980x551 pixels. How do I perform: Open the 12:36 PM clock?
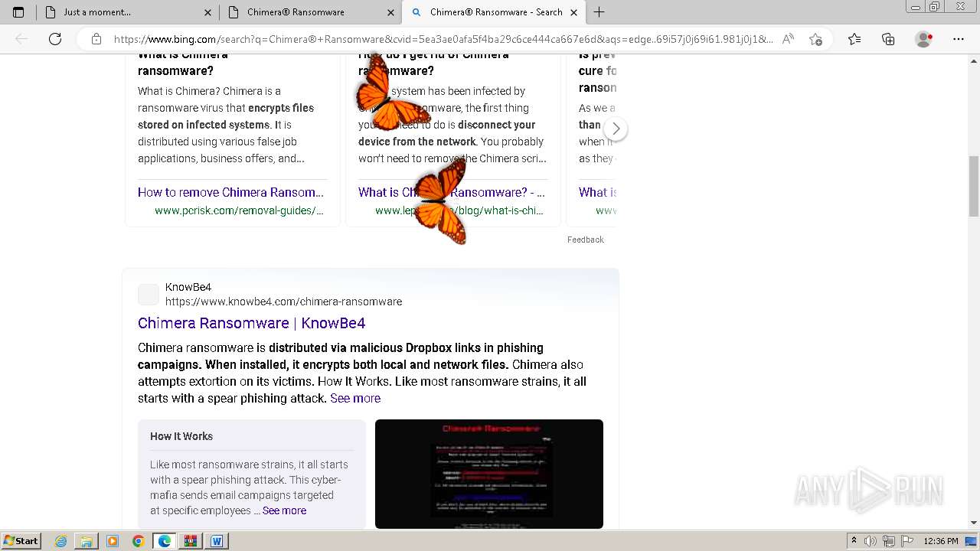[941, 541]
